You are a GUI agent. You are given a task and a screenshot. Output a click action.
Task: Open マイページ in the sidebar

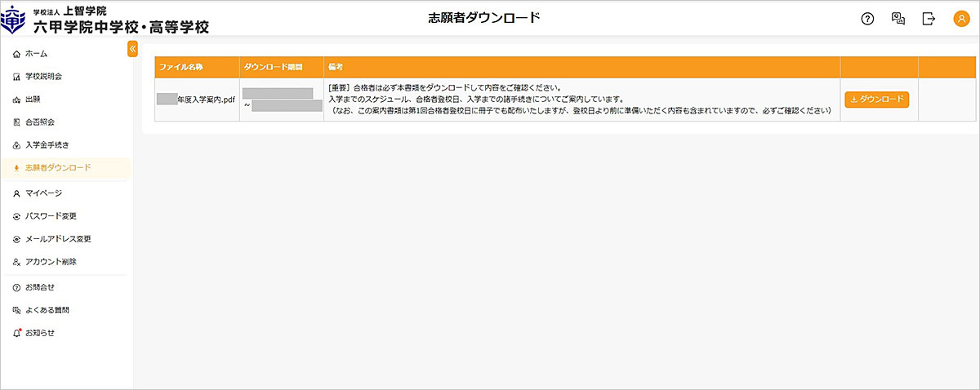pyautogui.click(x=43, y=193)
